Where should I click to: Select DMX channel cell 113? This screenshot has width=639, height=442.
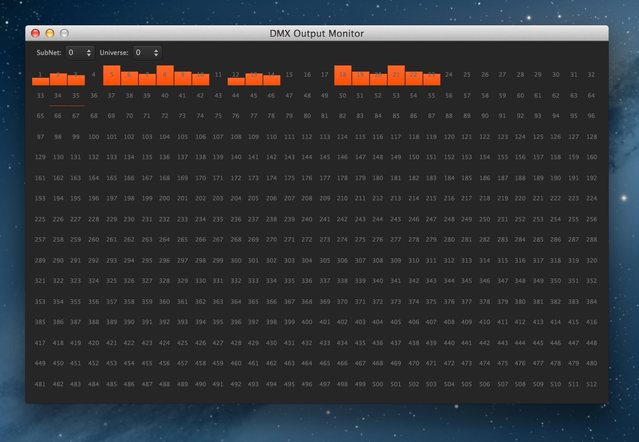point(325,137)
